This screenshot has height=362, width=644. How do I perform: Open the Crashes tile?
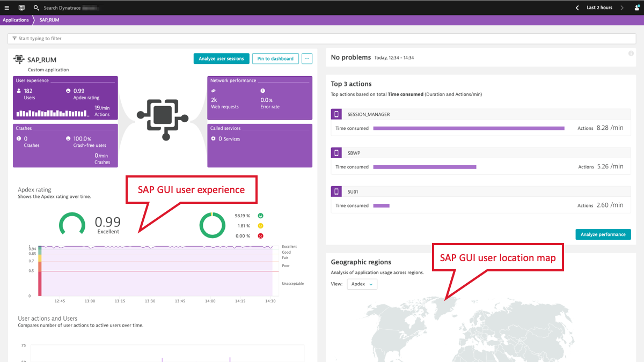(65, 146)
